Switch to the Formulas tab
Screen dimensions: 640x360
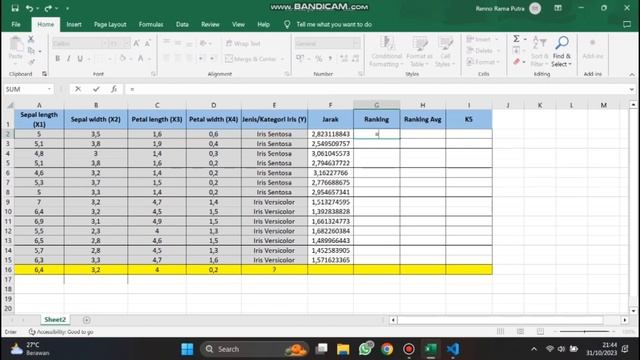point(151,24)
